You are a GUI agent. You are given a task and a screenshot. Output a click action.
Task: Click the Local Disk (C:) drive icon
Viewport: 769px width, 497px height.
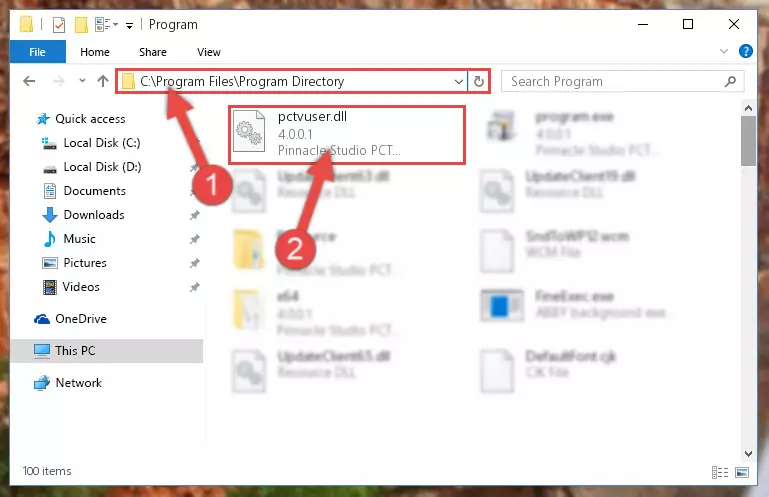(49, 143)
